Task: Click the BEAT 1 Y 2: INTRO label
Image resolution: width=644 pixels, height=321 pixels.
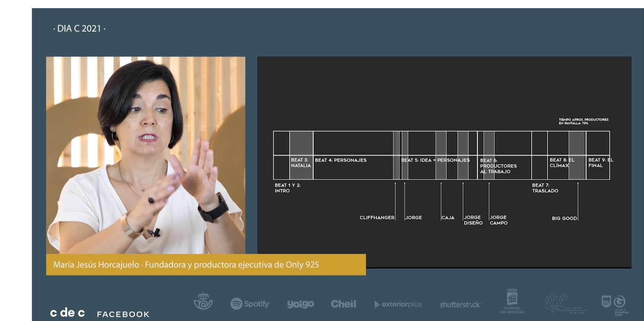Action: tap(287, 188)
